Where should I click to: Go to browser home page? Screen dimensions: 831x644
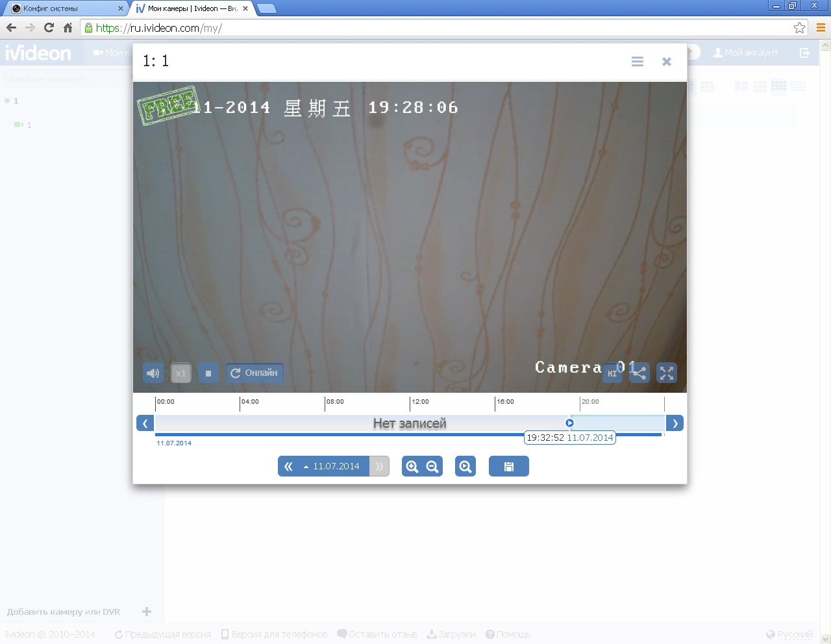[x=68, y=28]
